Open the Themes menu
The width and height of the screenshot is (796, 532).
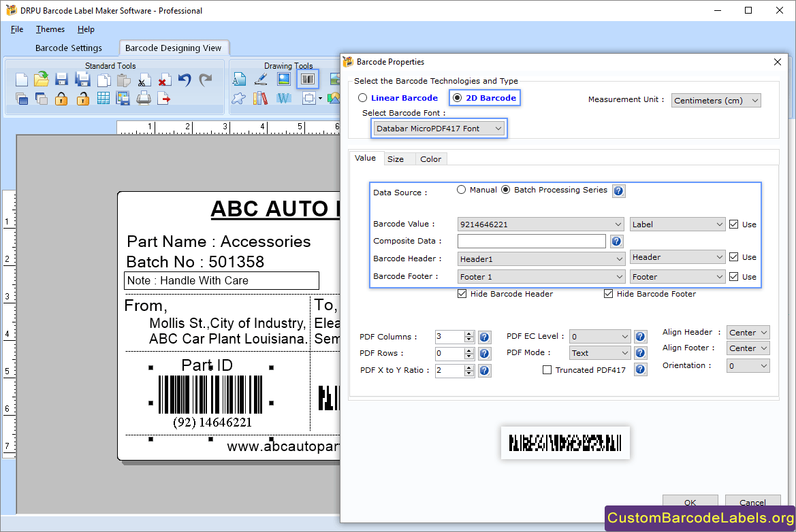pyautogui.click(x=50, y=29)
